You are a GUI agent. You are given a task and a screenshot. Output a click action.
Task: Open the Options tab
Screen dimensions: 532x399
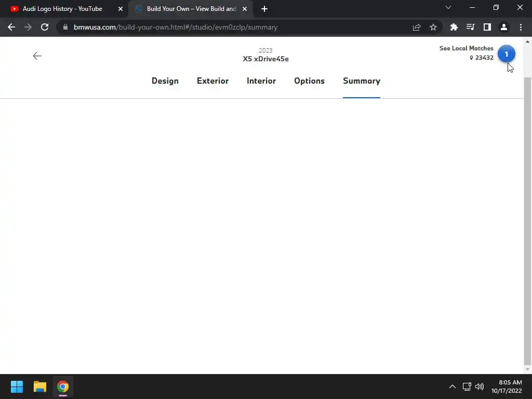(310, 81)
